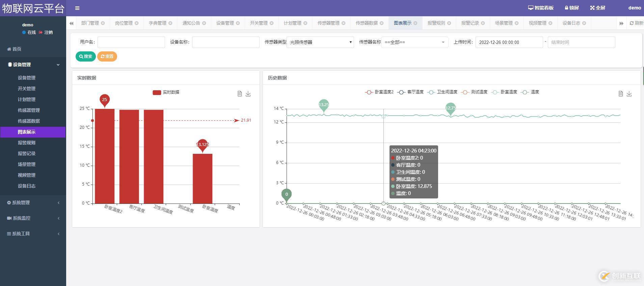Open 视频管理 in sidebar
644x286 pixels.
click(27, 175)
